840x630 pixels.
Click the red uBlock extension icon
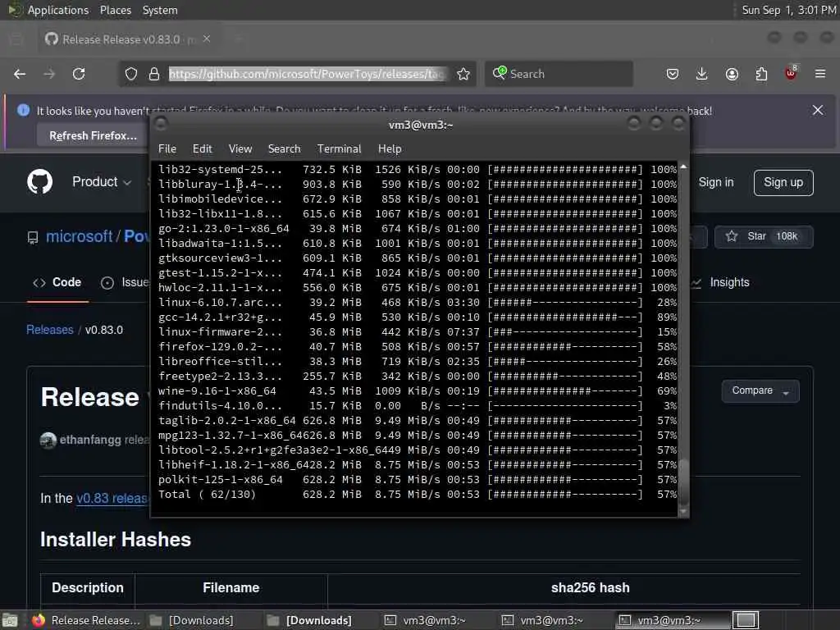click(791, 73)
